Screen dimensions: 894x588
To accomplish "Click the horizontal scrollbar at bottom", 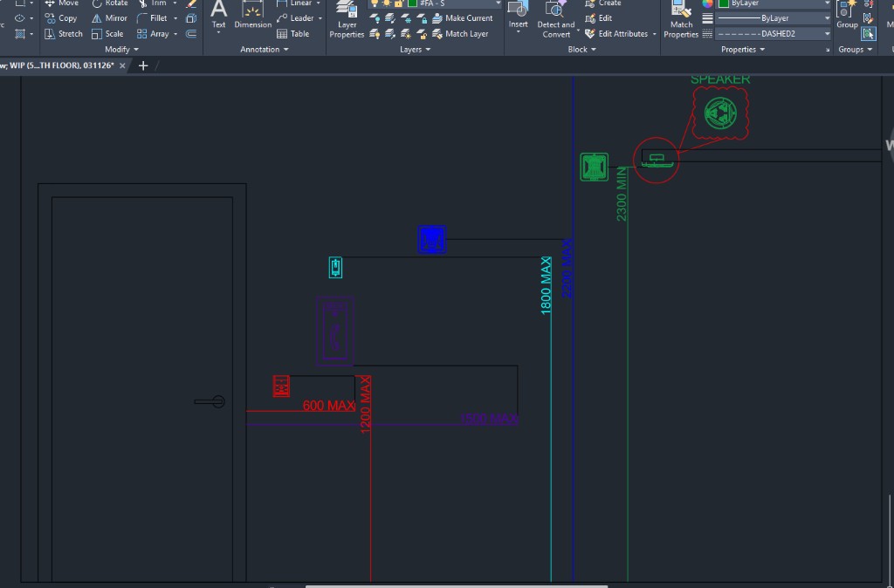I will [456, 585].
